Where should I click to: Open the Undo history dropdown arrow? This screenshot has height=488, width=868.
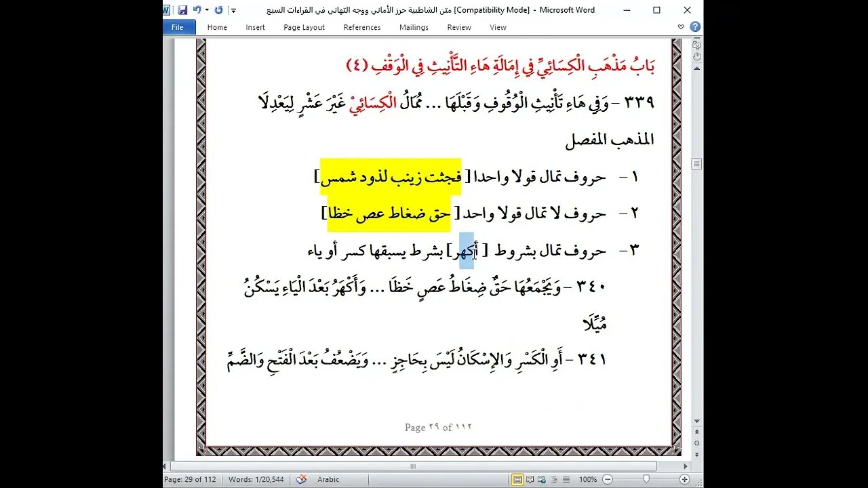(205, 10)
